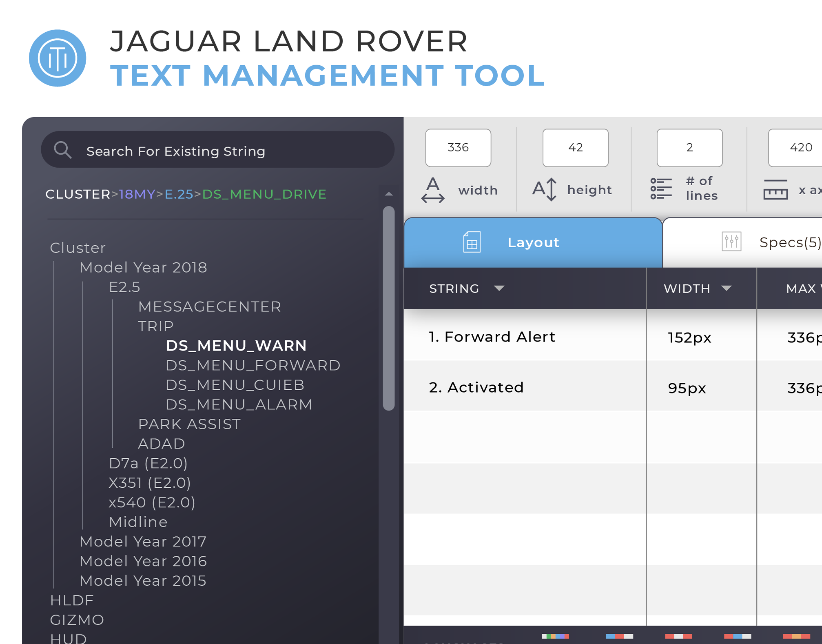Select MESSAGECENTER in the tree
The width and height of the screenshot is (822, 644).
click(x=210, y=306)
